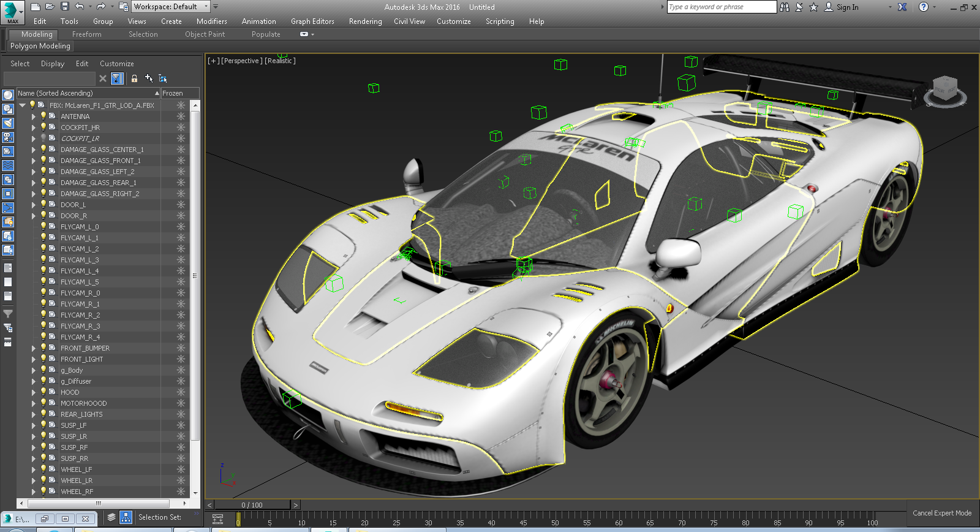Click the Save File floppy icon
Image resolution: width=980 pixels, height=532 pixels.
coord(65,7)
